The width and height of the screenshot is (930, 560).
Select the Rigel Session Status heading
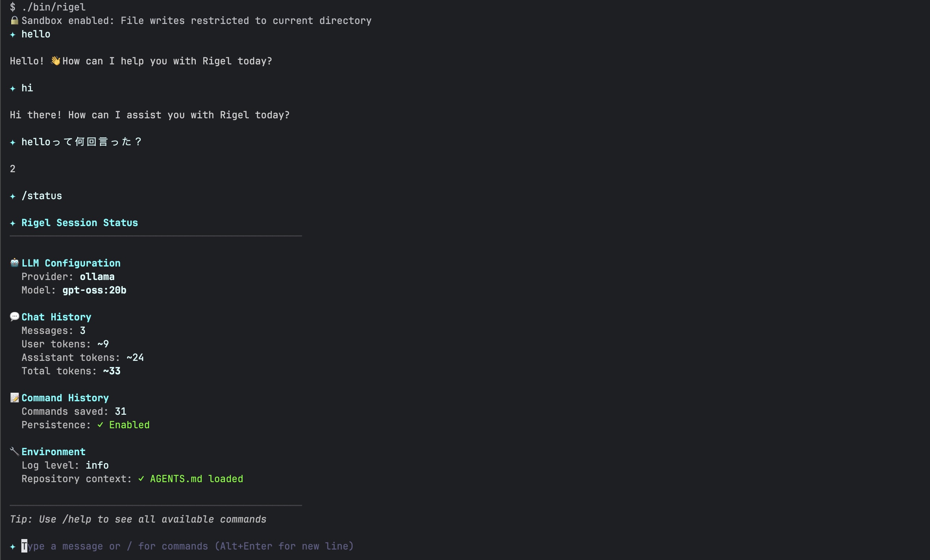tap(80, 223)
